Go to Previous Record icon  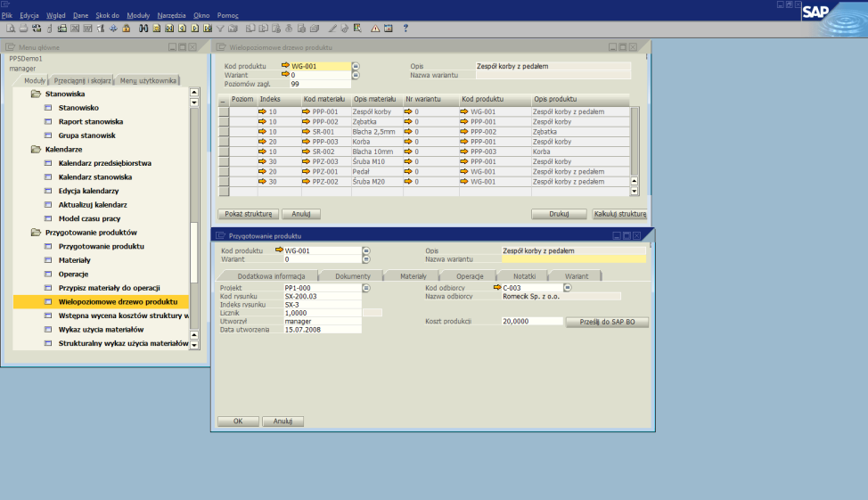click(x=182, y=29)
